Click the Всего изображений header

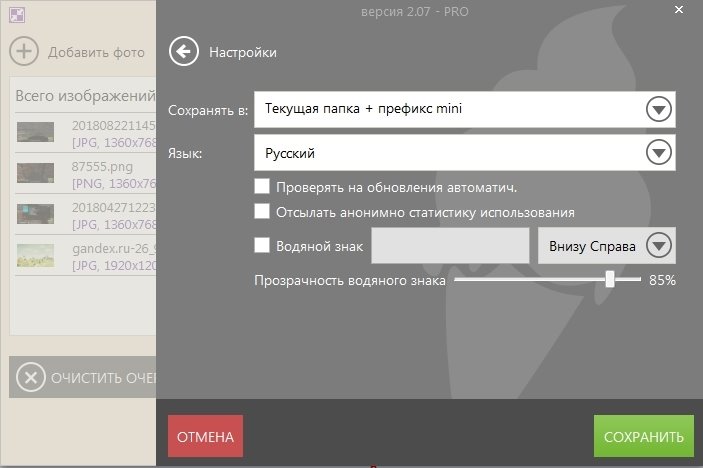click(86, 95)
